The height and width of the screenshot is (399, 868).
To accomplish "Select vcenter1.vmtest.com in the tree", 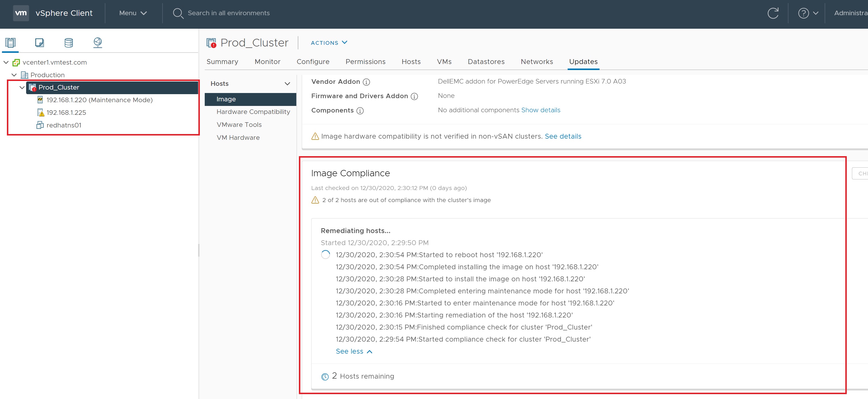I will pos(55,62).
